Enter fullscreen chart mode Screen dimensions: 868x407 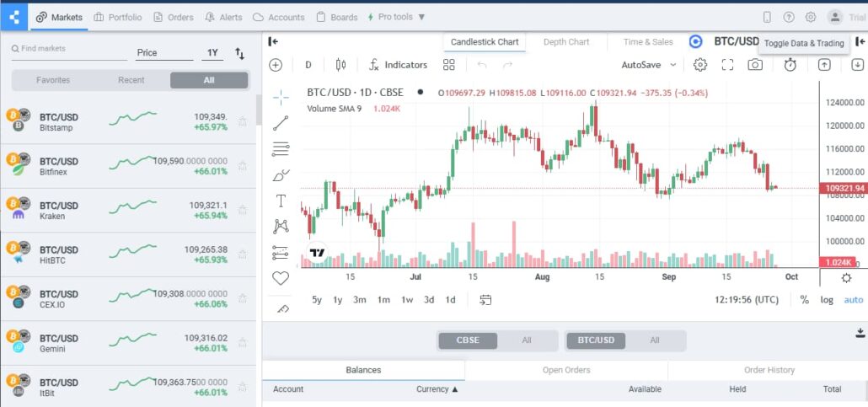[x=727, y=65]
